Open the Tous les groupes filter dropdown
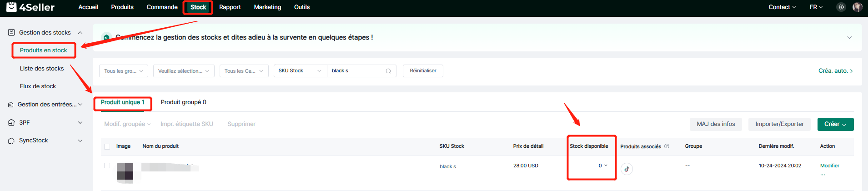 123,71
